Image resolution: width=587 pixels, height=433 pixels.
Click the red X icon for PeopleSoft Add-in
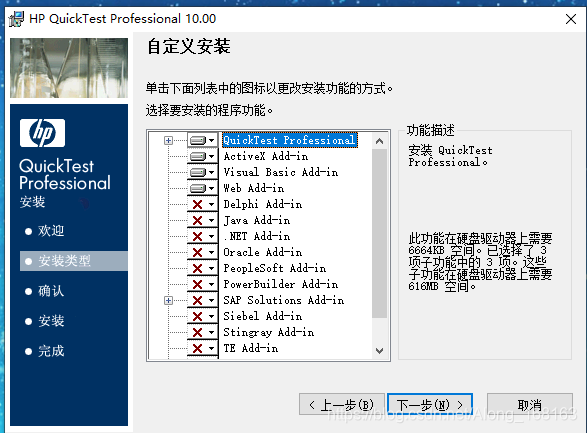(x=197, y=268)
